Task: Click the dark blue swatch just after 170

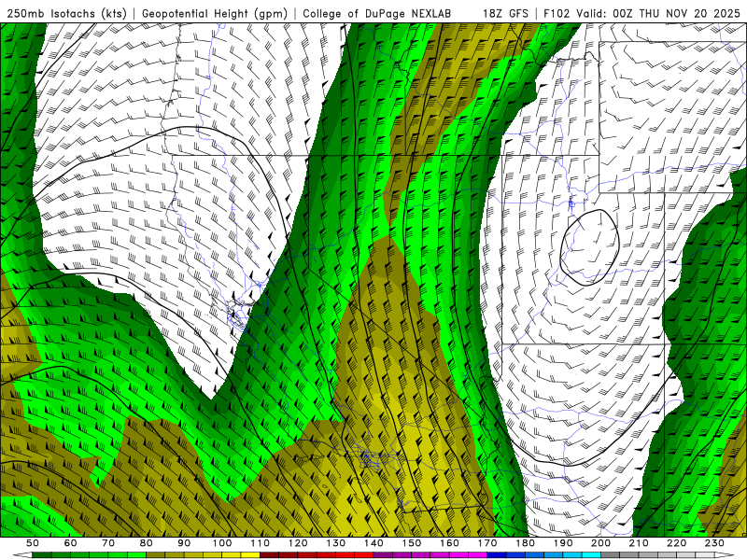Action: [x=497, y=555]
